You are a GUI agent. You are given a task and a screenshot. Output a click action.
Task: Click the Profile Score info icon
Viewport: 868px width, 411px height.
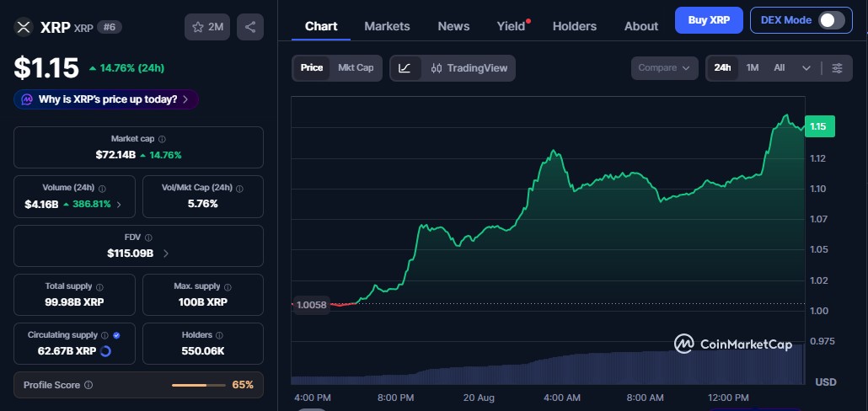[88, 385]
